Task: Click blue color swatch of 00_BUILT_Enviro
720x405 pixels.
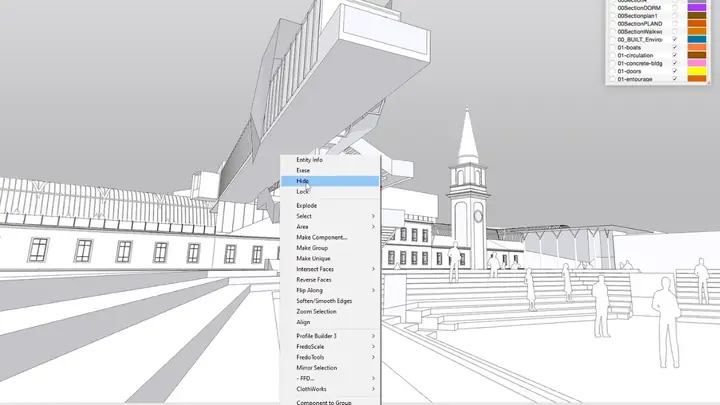Action: [x=697, y=39]
